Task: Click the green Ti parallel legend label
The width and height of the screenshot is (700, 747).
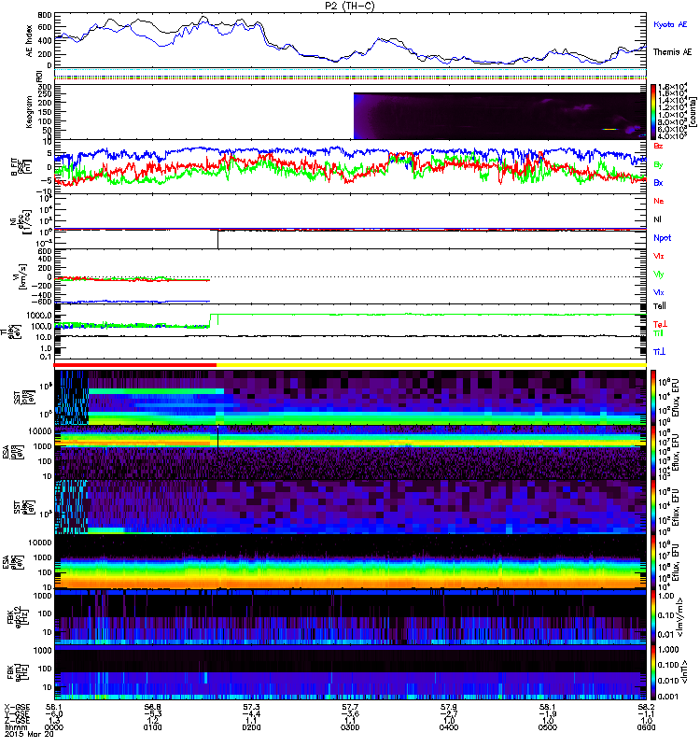Action: pyautogui.click(x=658, y=333)
